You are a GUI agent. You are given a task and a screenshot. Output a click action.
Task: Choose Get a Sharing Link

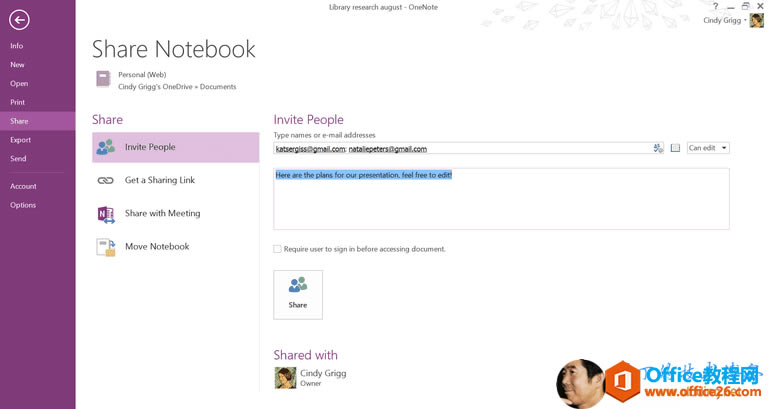pyautogui.click(x=175, y=180)
